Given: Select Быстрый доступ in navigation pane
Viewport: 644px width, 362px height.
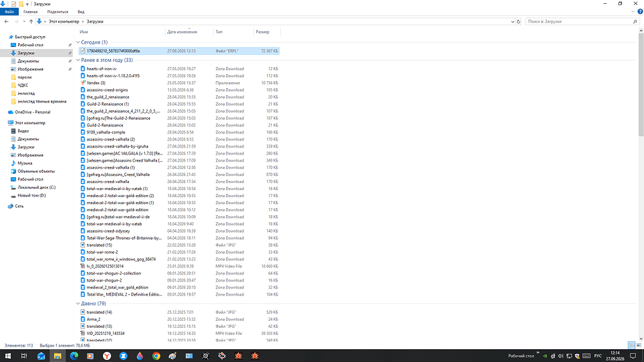Looking at the screenshot, I should [x=30, y=37].
